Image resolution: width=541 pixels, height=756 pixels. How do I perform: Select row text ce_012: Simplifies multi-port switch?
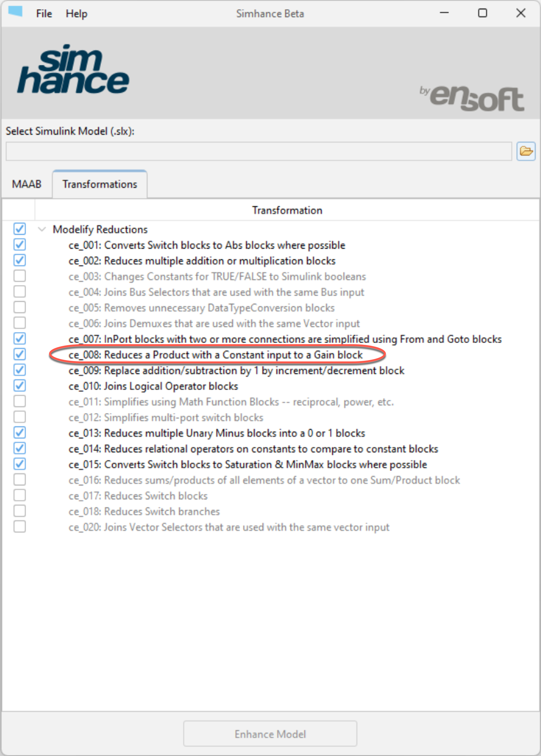[x=166, y=417]
